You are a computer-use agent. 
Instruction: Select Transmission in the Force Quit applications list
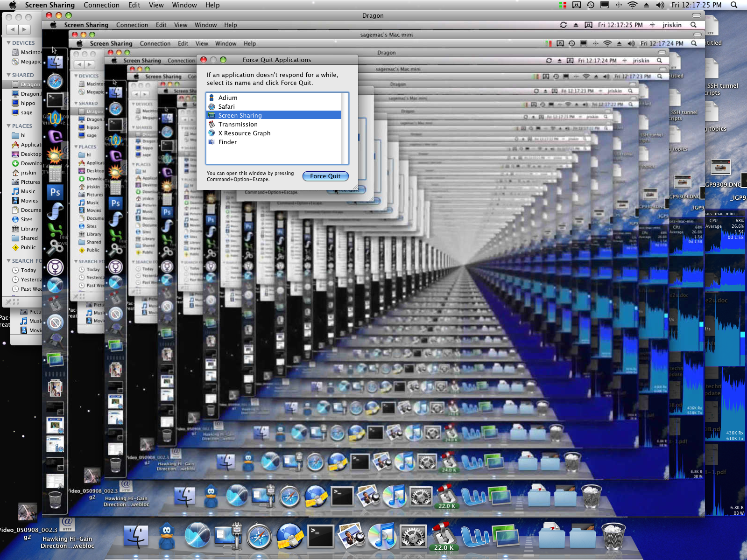(x=238, y=124)
